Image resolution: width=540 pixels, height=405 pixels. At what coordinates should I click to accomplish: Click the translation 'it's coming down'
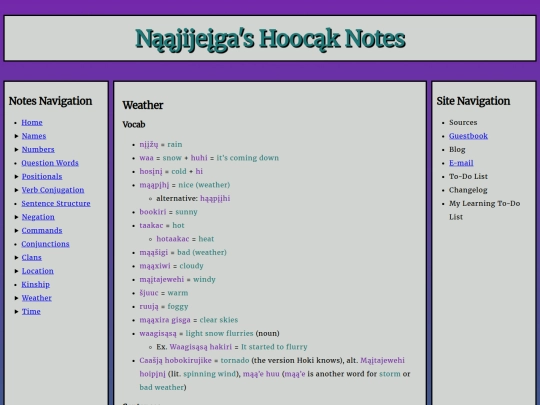coord(248,158)
